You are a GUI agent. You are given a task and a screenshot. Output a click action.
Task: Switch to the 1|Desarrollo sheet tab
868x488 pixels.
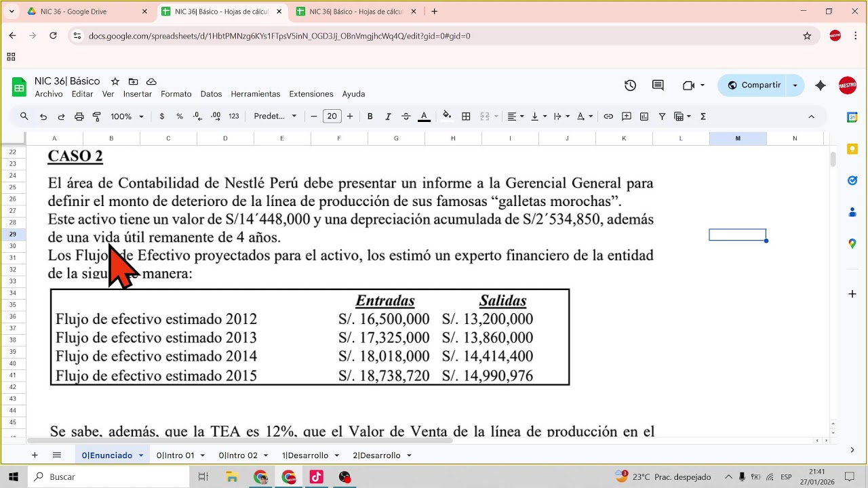(305, 455)
